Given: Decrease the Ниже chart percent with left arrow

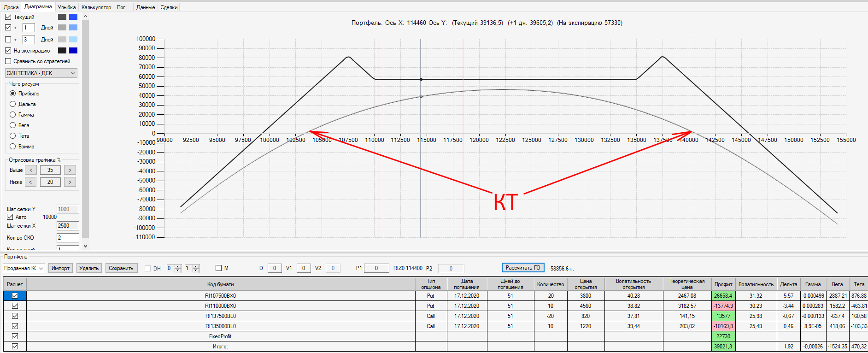Looking at the screenshot, I should point(31,182).
